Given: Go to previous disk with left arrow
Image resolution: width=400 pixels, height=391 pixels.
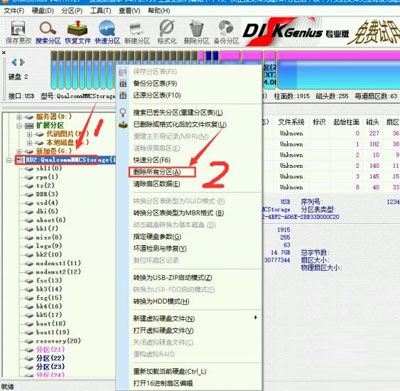Looking at the screenshot, I should click(x=14, y=62).
